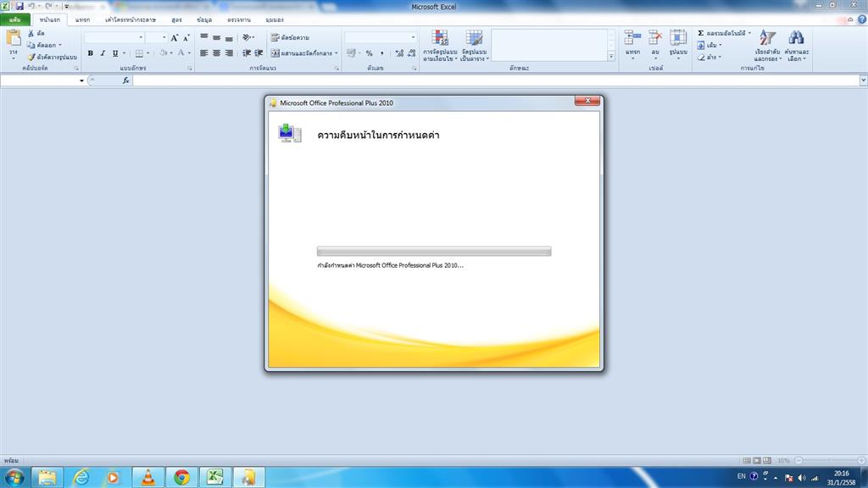Select the Format Painter brush icon
The width and height of the screenshot is (868, 488).
coord(31,57)
